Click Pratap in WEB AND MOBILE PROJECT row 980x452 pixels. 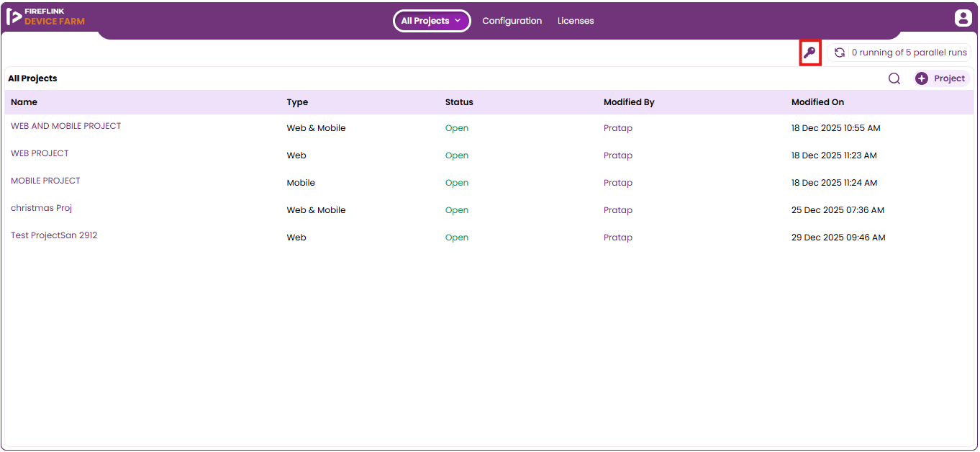click(x=618, y=128)
